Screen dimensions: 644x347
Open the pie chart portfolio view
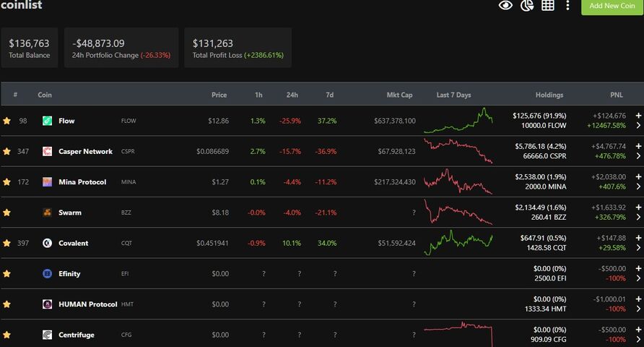[527, 5]
